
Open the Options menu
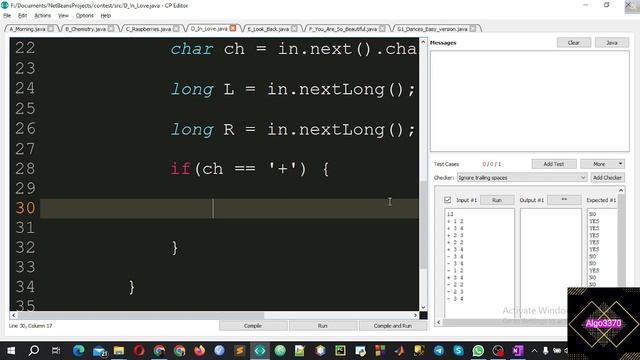(x=84, y=16)
